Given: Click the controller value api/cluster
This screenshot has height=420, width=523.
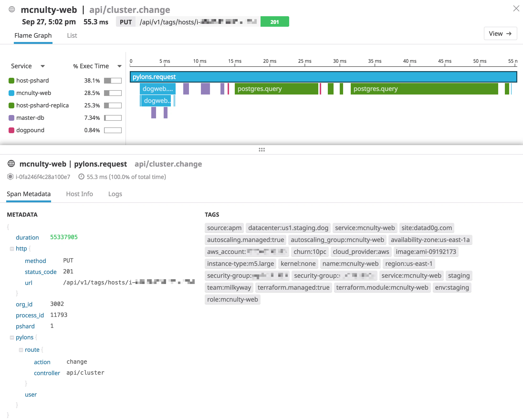Looking at the screenshot, I should tap(85, 373).
